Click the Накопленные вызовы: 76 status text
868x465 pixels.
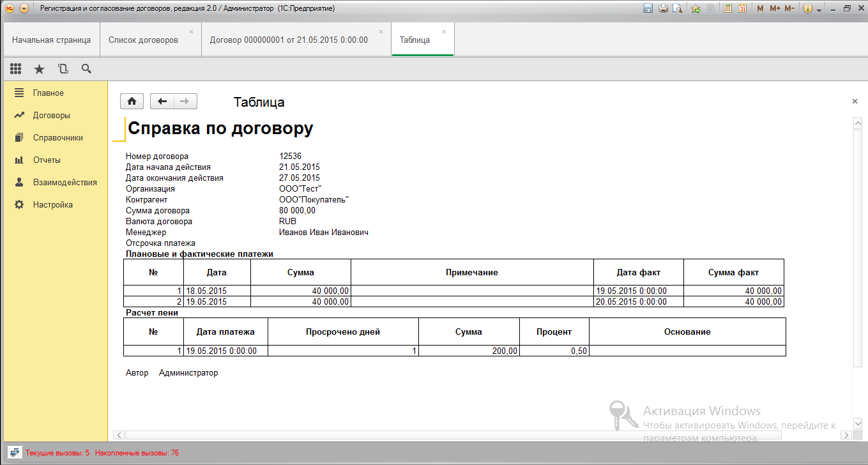pyautogui.click(x=137, y=453)
